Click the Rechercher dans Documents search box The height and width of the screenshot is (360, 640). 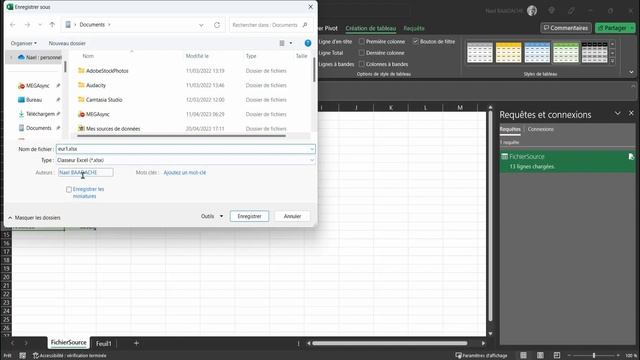[271, 25]
